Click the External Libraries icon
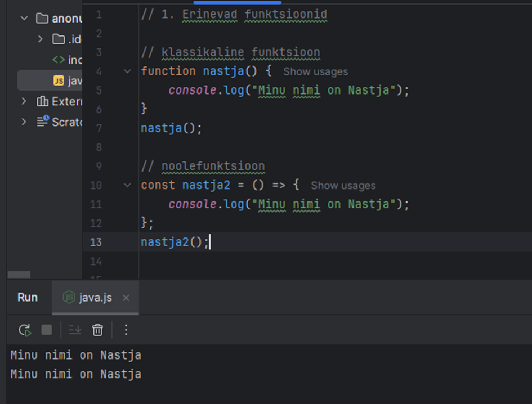This screenshot has width=532, height=404. point(42,101)
